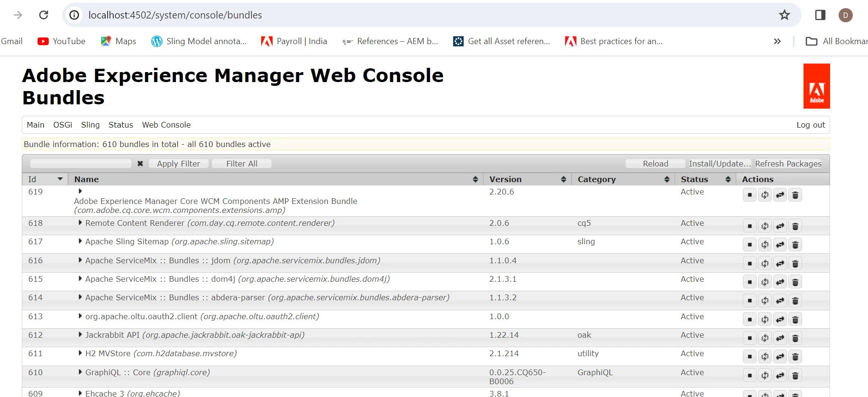This screenshot has height=397, width=868.
Task: Focus the bundle filter input field
Action: pos(81,164)
